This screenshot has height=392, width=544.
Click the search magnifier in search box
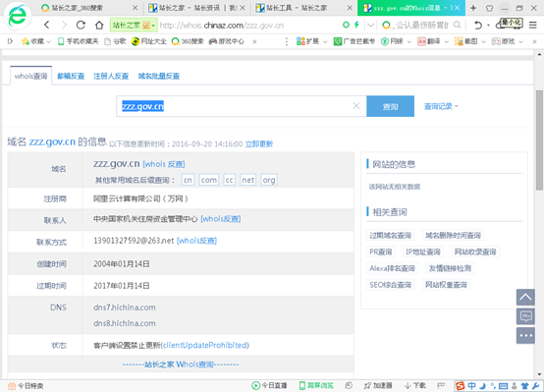(x=458, y=25)
